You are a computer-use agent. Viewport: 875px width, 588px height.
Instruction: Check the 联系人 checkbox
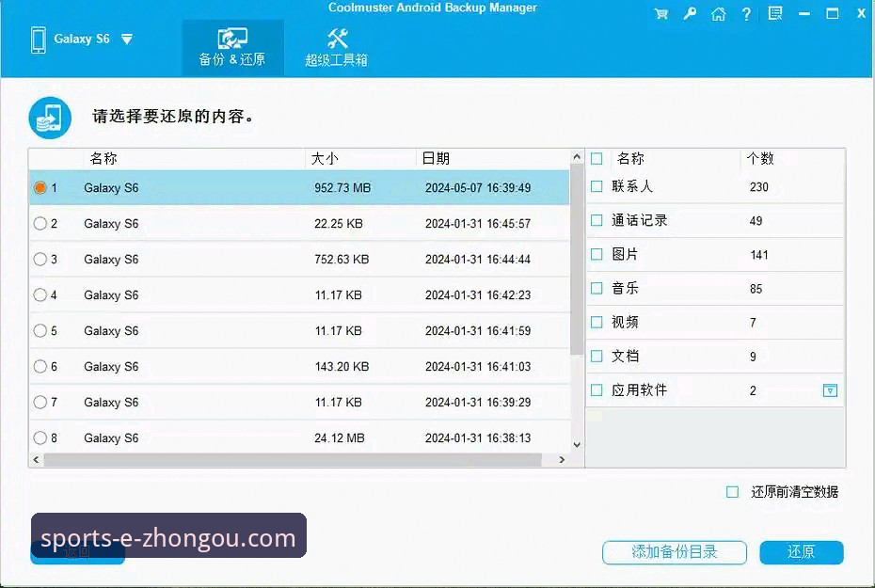[597, 186]
